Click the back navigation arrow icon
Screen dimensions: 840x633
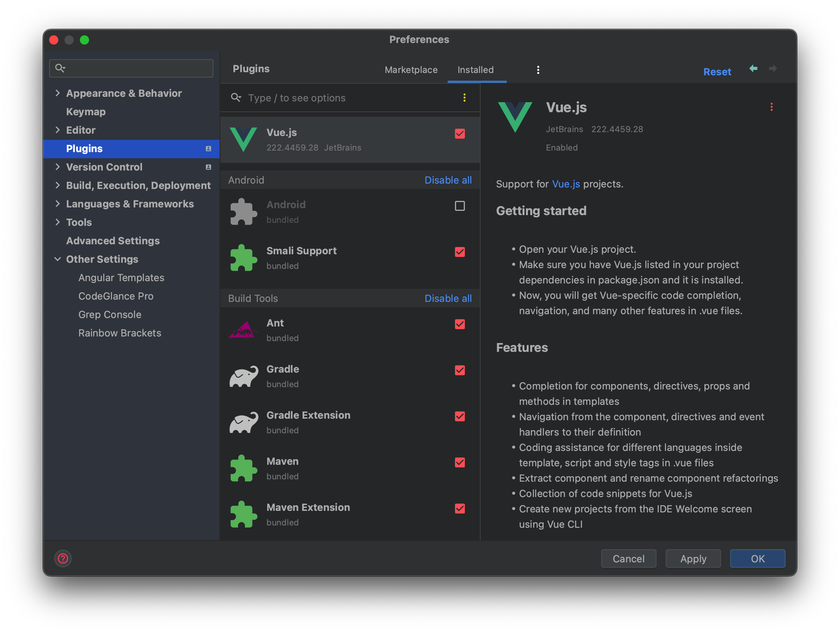(x=753, y=69)
